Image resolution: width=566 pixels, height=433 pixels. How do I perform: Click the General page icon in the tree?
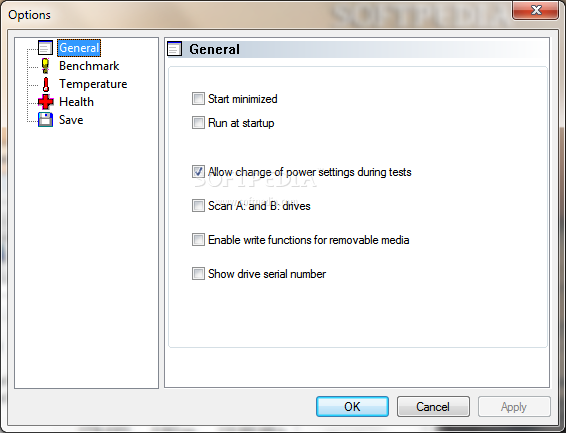(x=45, y=48)
